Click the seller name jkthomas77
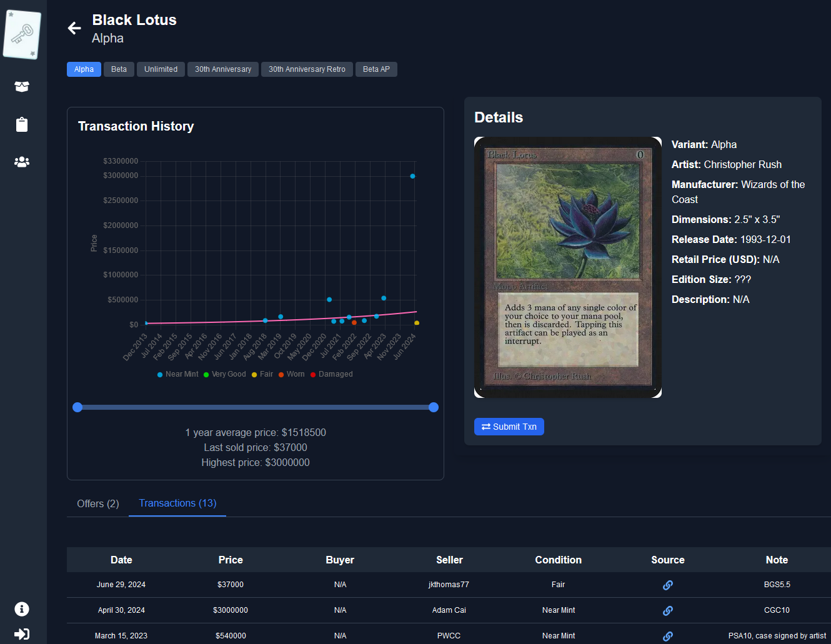 pyautogui.click(x=449, y=585)
